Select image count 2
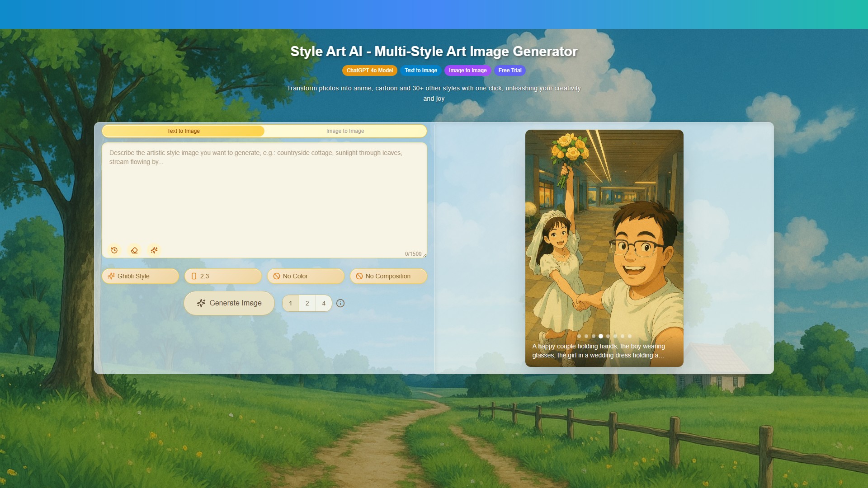The width and height of the screenshot is (868, 488). [307, 303]
